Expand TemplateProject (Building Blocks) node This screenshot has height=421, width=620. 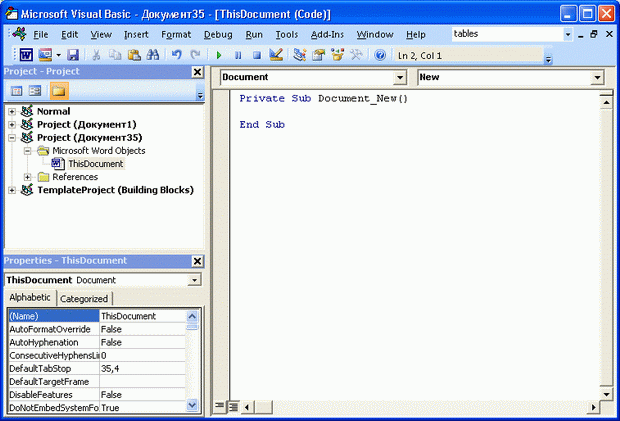click(x=12, y=190)
